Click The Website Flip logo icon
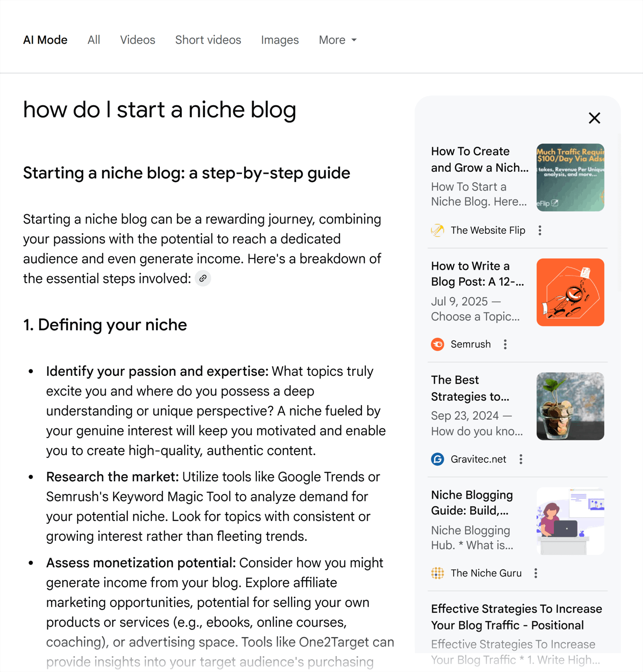Screen dimensions: 643x672 point(438,230)
